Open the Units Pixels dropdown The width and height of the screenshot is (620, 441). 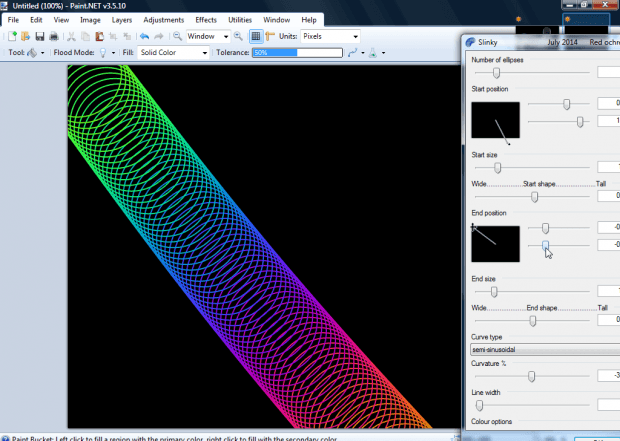tap(329, 36)
